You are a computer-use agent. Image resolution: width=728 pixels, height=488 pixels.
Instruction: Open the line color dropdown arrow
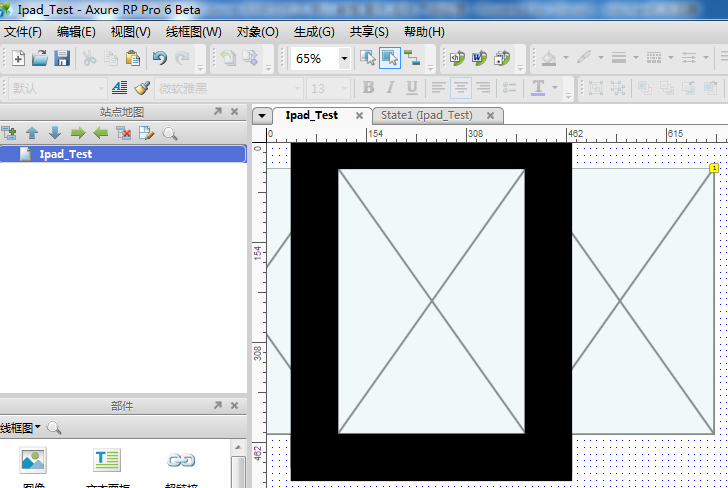click(600, 58)
